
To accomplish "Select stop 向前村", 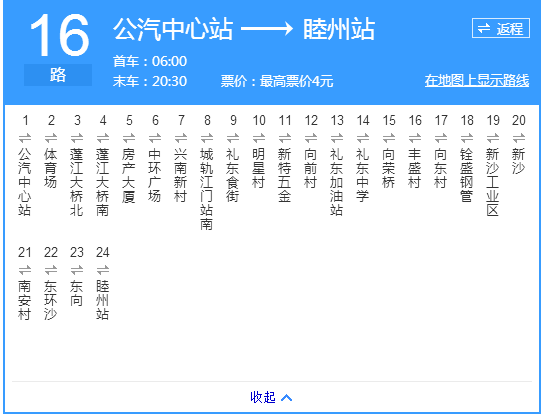I will click(311, 168).
